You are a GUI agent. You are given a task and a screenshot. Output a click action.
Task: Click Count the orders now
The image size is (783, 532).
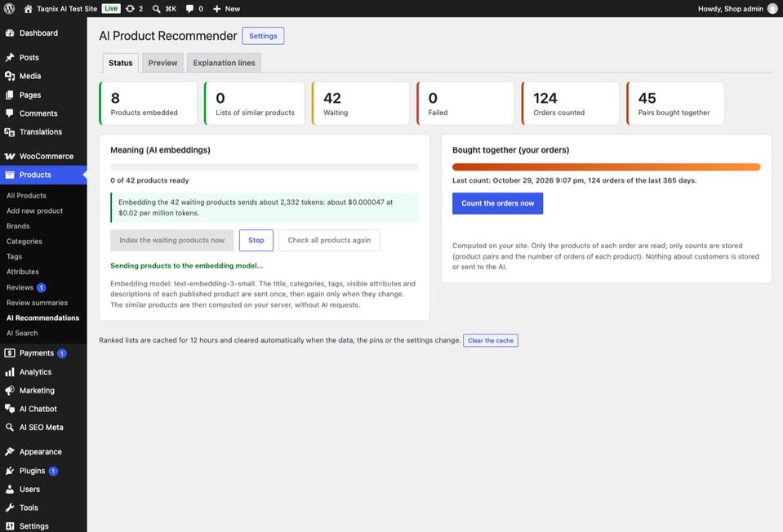497,204
